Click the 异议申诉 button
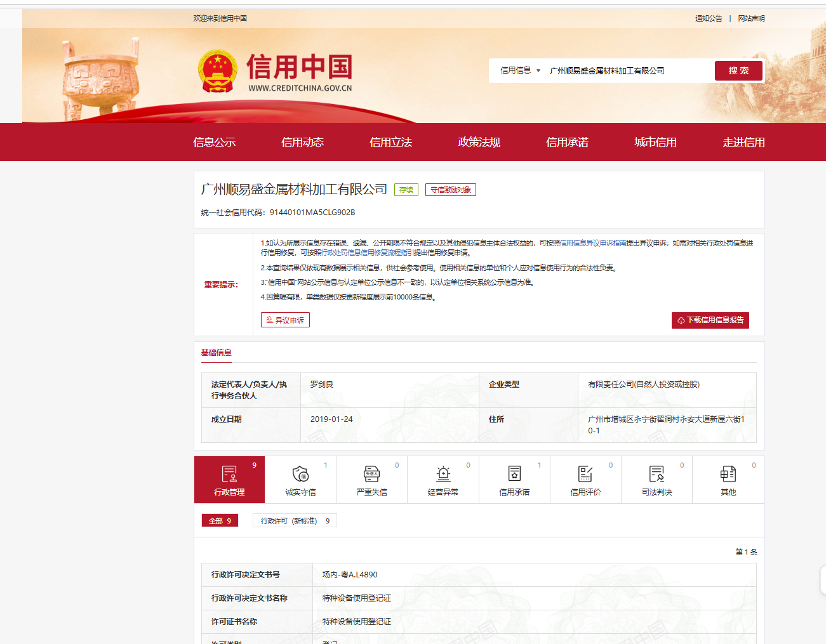This screenshot has width=826, height=644. click(x=285, y=320)
